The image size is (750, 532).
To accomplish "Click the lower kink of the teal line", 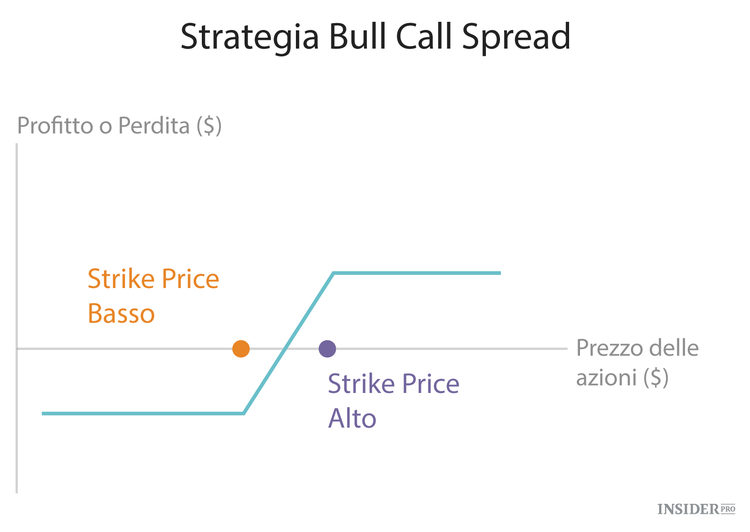I will tap(244, 412).
